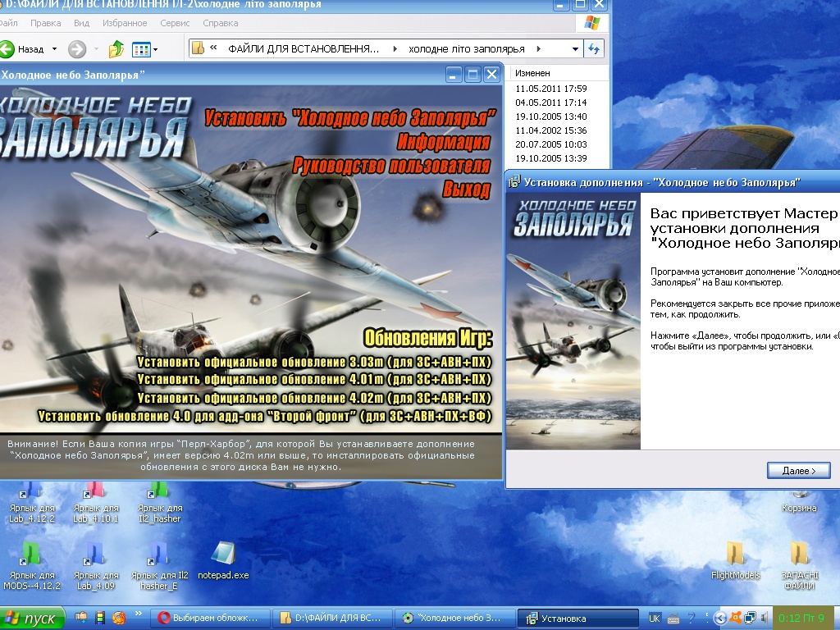The image size is (840, 630).
Task: Open shortcut Ярлык для Lab_4.10.1
Action: point(96,503)
